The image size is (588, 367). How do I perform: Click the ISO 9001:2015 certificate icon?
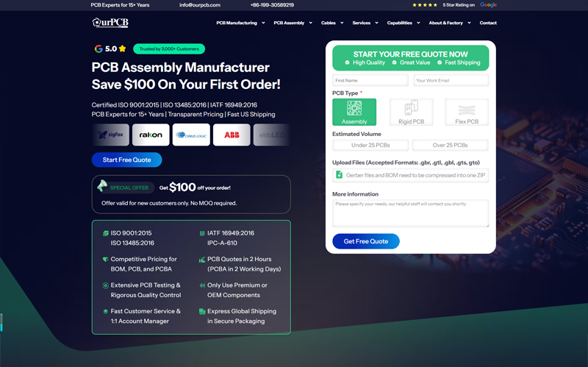105,233
